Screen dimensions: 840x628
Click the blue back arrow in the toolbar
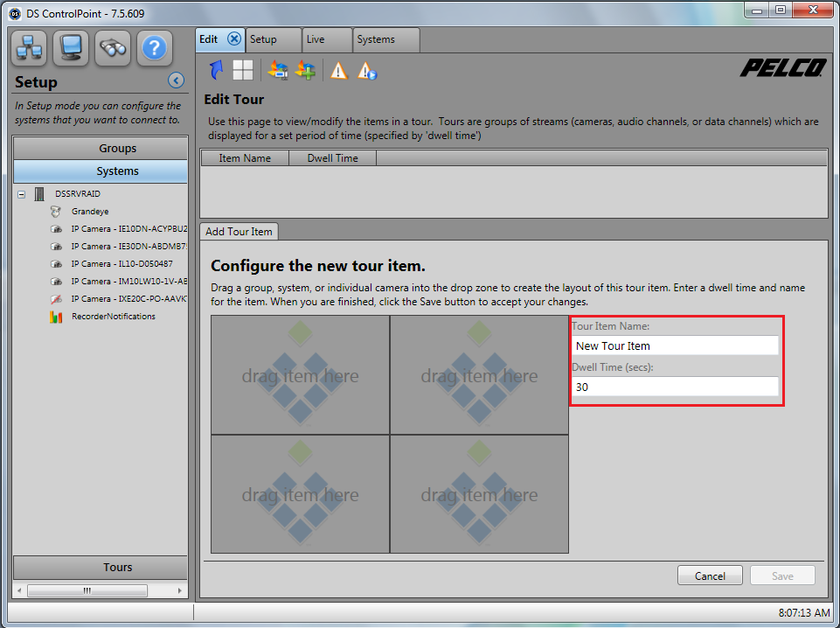click(215, 70)
